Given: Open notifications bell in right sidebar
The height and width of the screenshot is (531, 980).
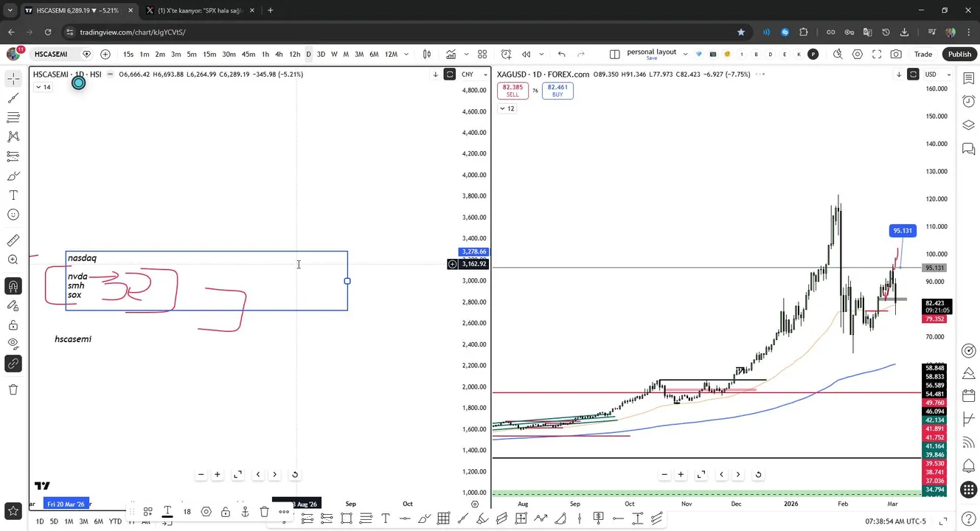Looking at the screenshot, I should point(969,466).
